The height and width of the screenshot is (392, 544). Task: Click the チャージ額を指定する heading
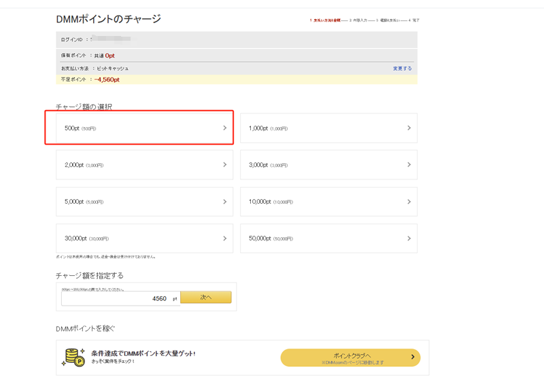tap(90, 276)
